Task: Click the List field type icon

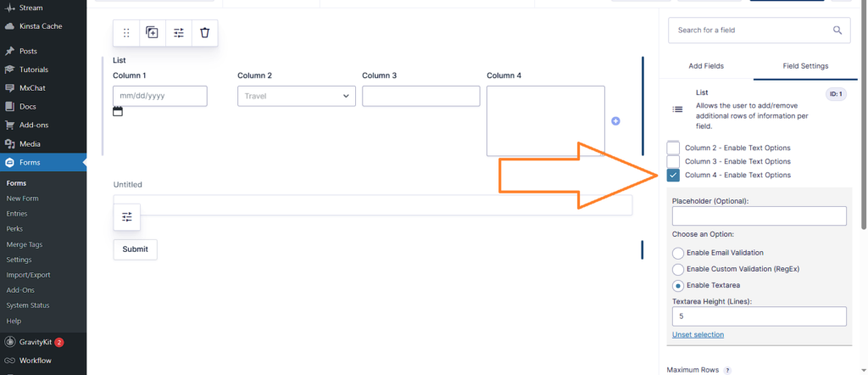Action: (677, 109)
